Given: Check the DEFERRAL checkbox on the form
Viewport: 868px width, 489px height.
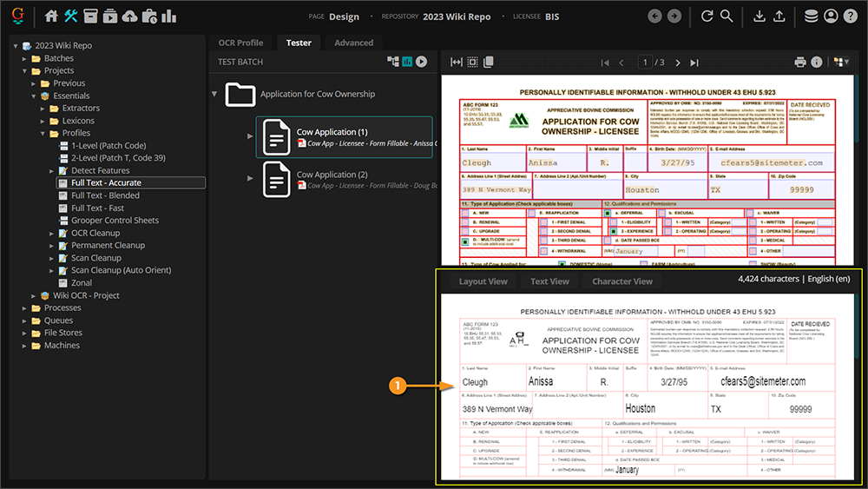Looking at the screenshot, I should pyautogui.click(x=608, y=213).
